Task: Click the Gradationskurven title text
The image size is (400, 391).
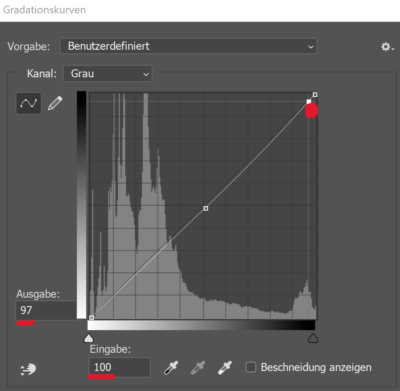Action: point(45,10)
